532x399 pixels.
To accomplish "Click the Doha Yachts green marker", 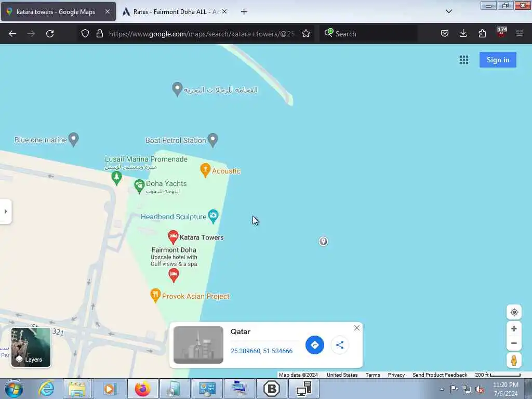I will click(x=139, y=187).
